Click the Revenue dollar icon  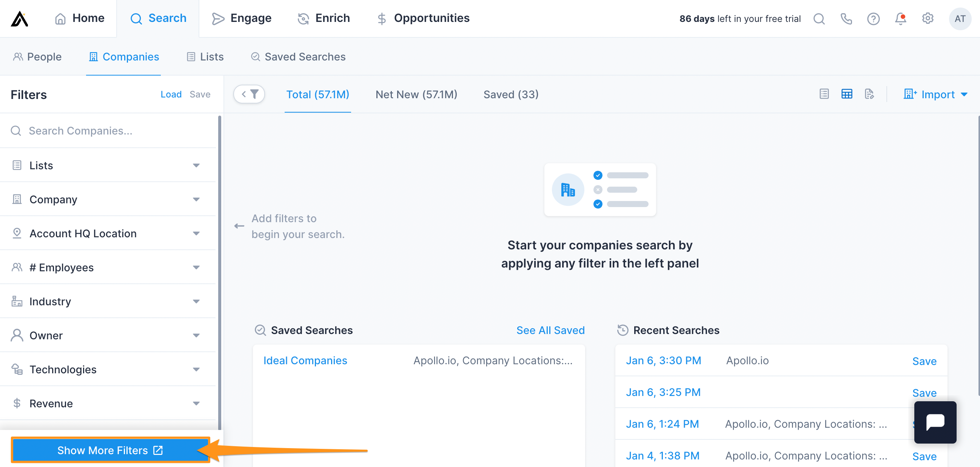pyautogui.click(x=17, y=404)
